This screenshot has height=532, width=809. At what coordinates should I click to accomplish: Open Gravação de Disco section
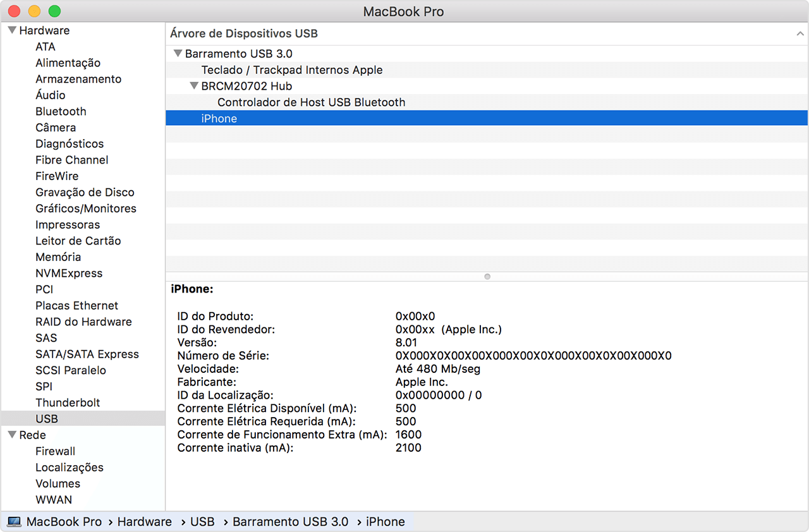click(x=85, y=192)
